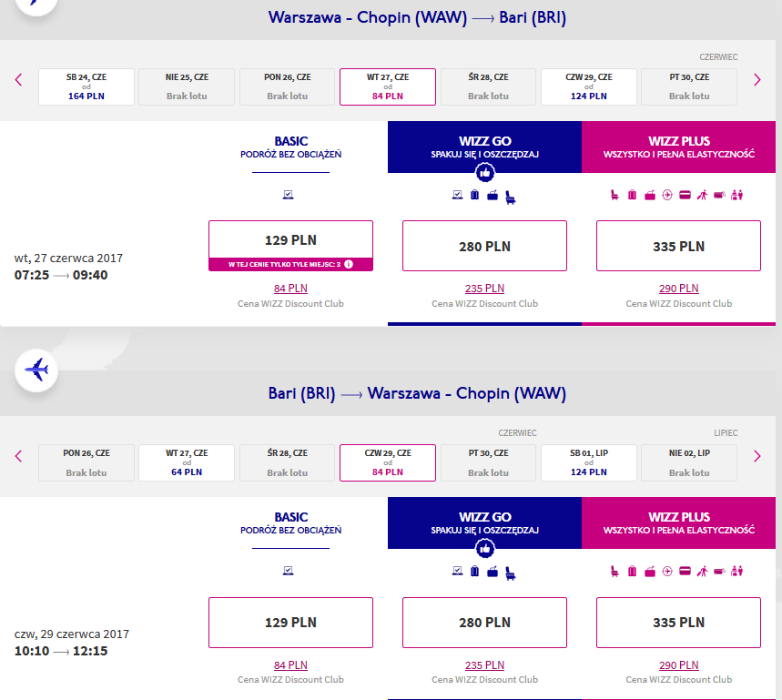Show earlier outbound dates with left arrow
This screenshot has width=782, height=700.
(18, 80)
